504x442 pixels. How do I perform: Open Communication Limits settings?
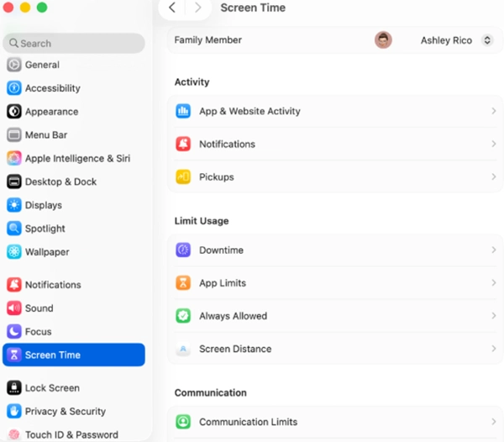click(x=335, y=422)
